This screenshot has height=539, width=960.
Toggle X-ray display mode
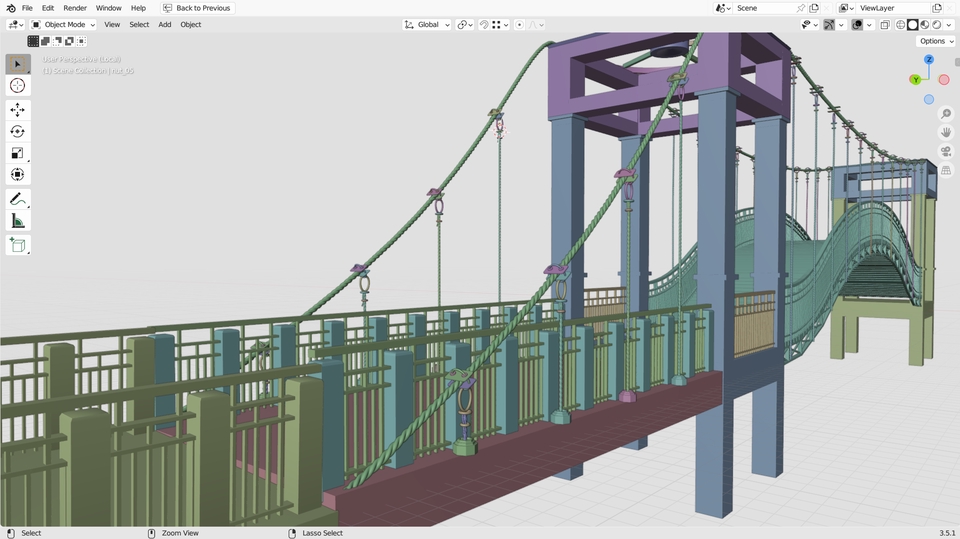885,24
